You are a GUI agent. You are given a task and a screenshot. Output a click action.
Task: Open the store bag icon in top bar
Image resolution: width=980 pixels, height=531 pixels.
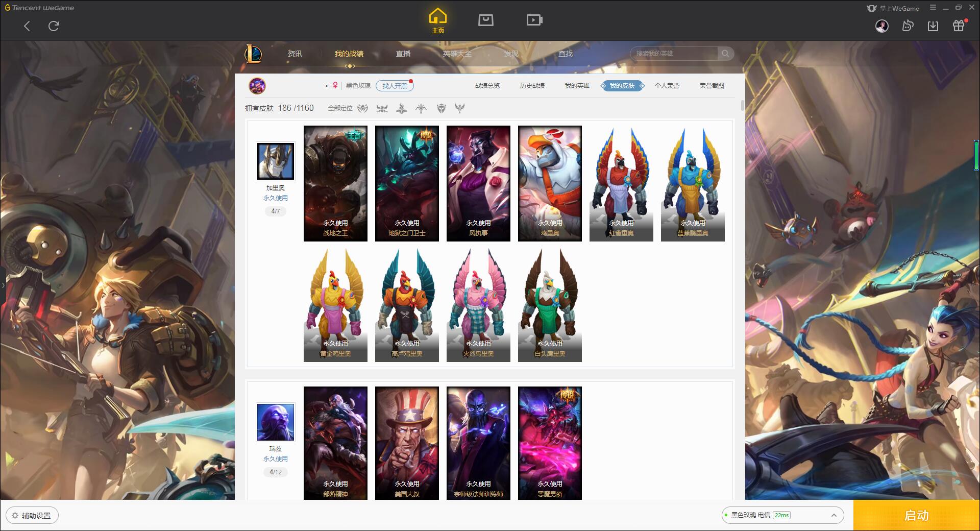485,20
